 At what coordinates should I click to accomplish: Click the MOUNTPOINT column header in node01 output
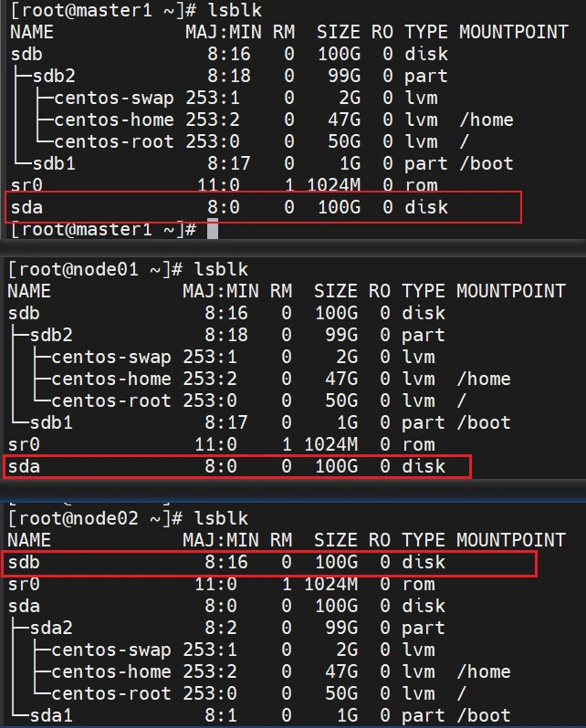click(x=510, y=291)
